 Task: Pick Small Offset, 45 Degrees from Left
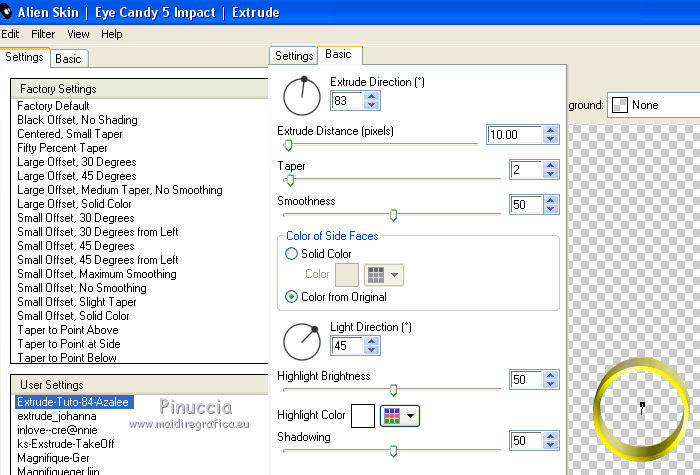pos(98,260)
